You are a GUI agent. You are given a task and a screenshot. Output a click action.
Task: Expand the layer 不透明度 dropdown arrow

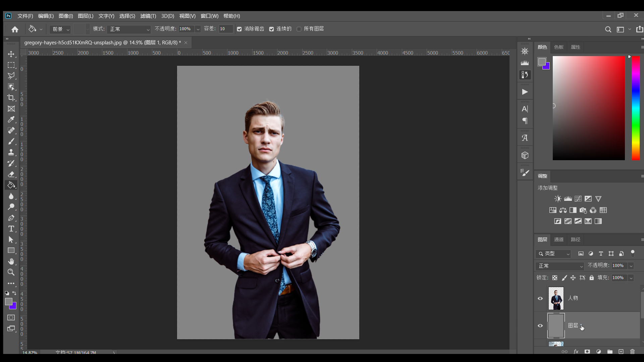click(631, 266)
